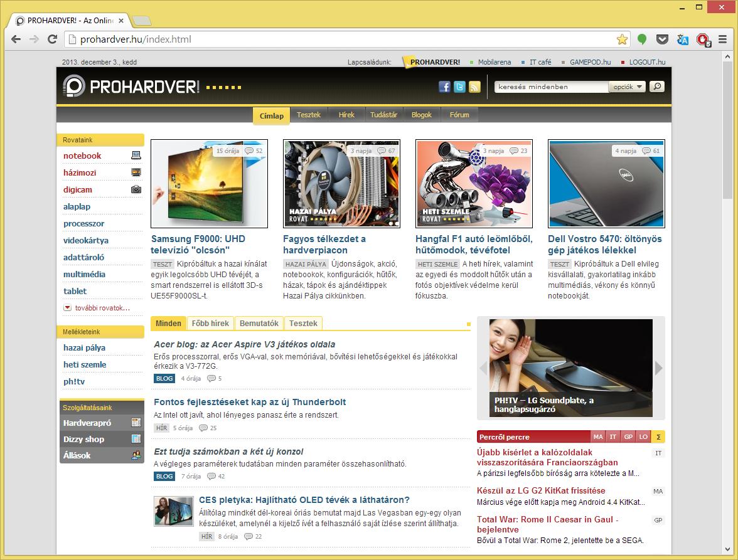
Task: Open new tab button beside the PROHARDVER tab
Action: [142, 21]
